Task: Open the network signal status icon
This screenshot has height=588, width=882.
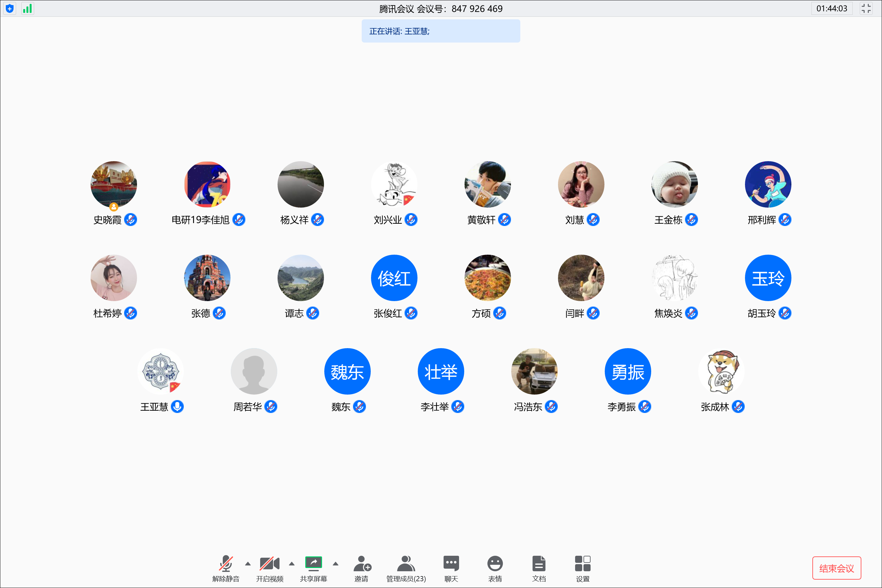Action: (27, 8)
